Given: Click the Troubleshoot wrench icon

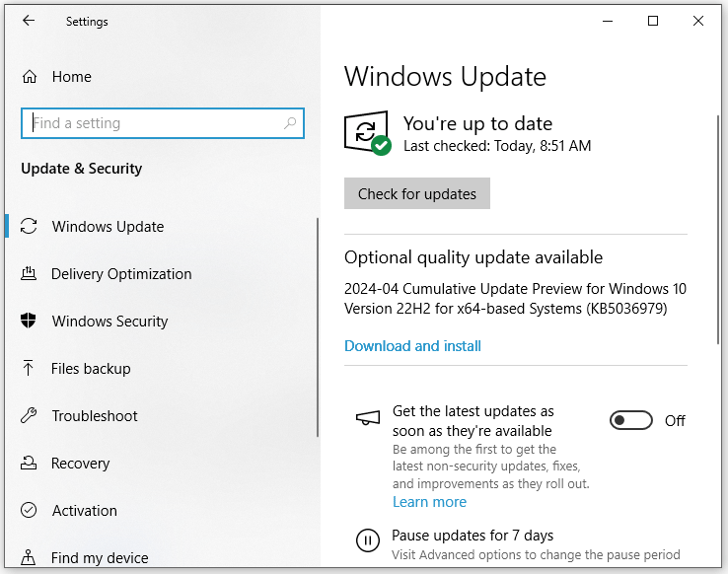Looking at the screenshot, I should pyautogui.click(x=29, y=415).
